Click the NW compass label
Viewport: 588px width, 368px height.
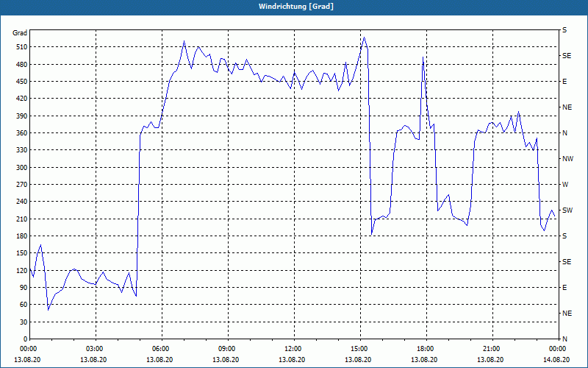click(x=567, y=159)
